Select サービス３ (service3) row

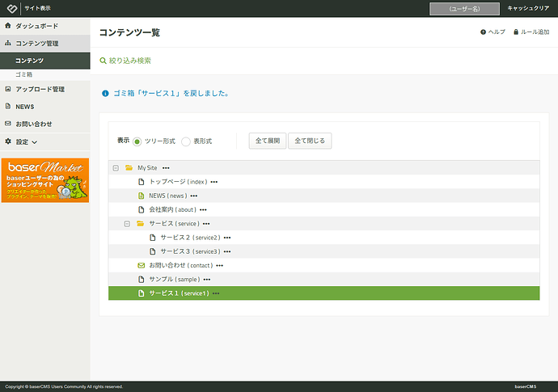click(323, 251)
